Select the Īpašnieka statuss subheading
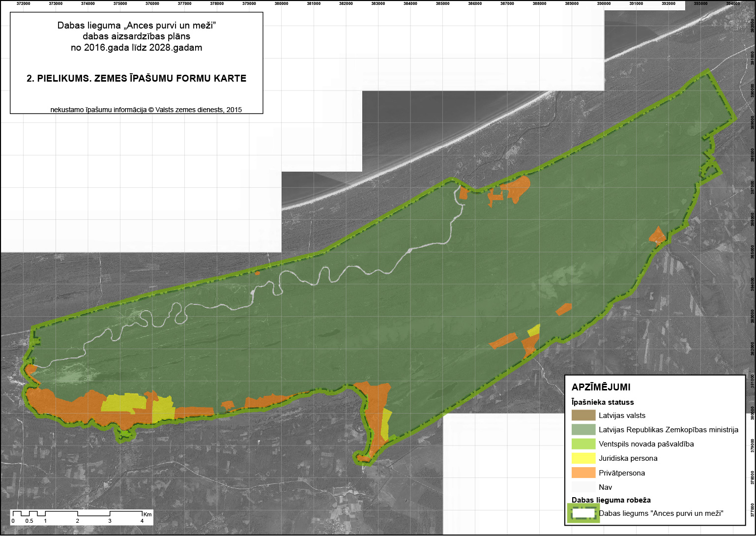The width and height of the screenshot is (756, 536). coord(603,402)
